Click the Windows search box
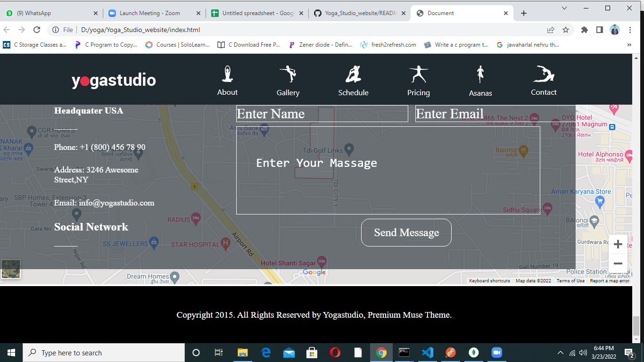The width and height of the screenshot is (644, 362). point(104,353)
